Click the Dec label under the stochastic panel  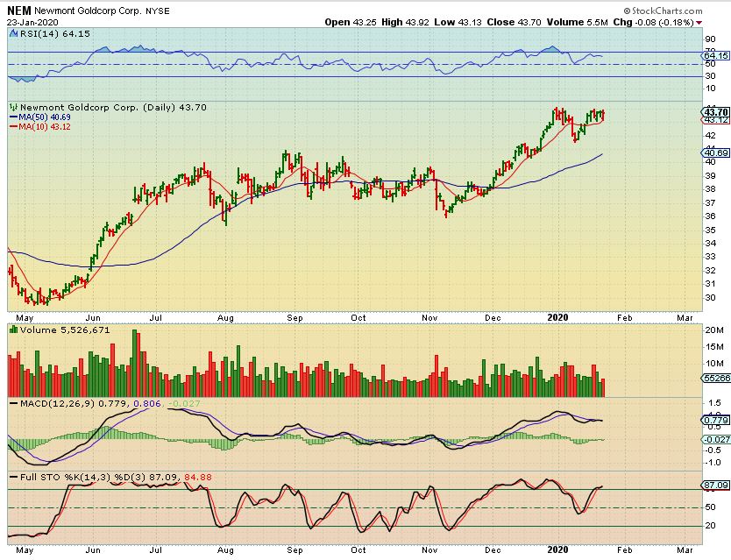tap(493, 549)
